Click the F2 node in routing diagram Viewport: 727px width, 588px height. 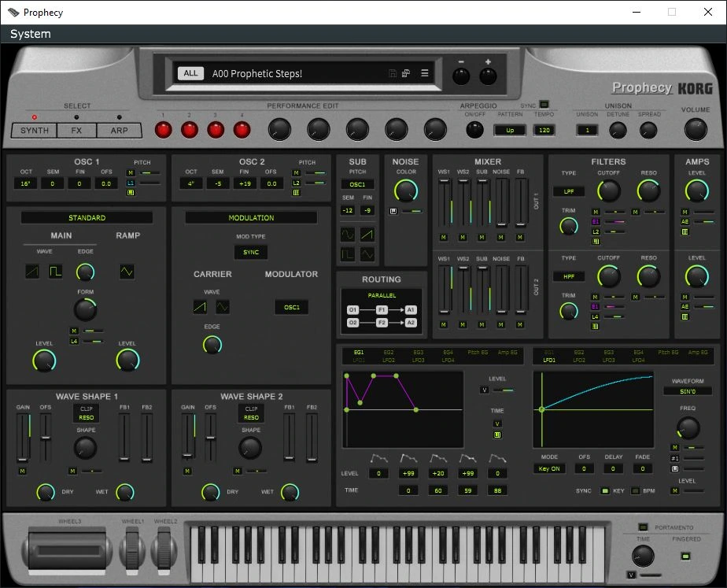382,322
